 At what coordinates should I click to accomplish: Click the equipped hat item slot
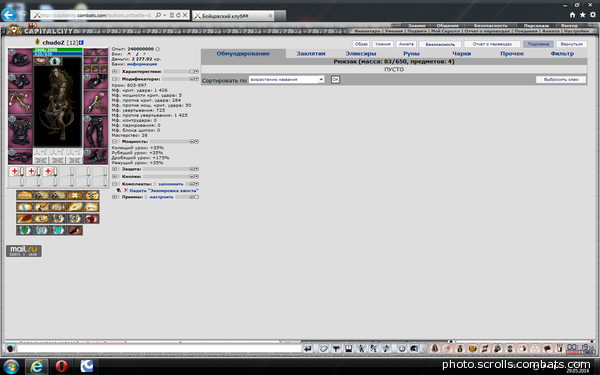[20, 60]
